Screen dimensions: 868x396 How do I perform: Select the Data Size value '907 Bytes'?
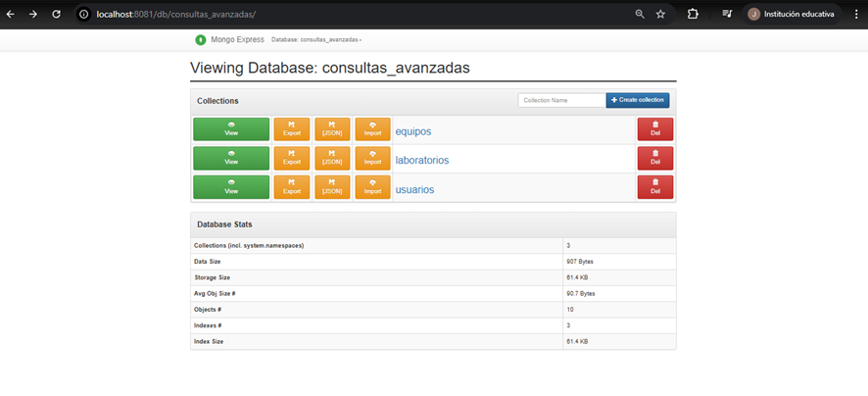pyautogui.click(x=580, y=262)
